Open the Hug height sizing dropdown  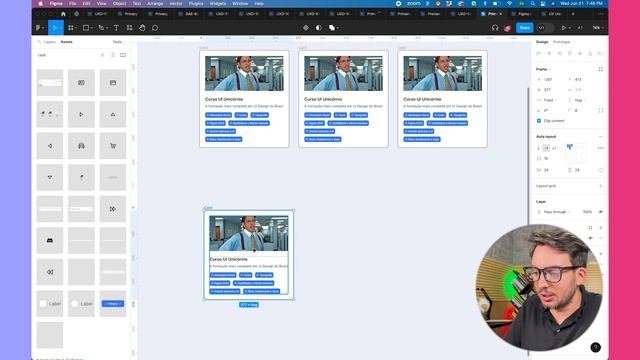pos(580,100)
